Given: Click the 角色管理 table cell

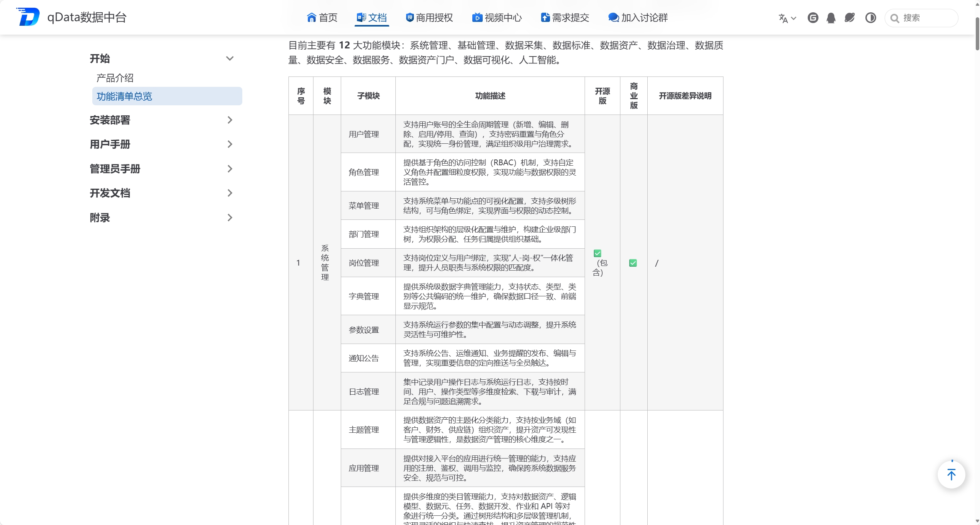Looking at the screenshot, I should pyautogui.click(x=368, y=172).
